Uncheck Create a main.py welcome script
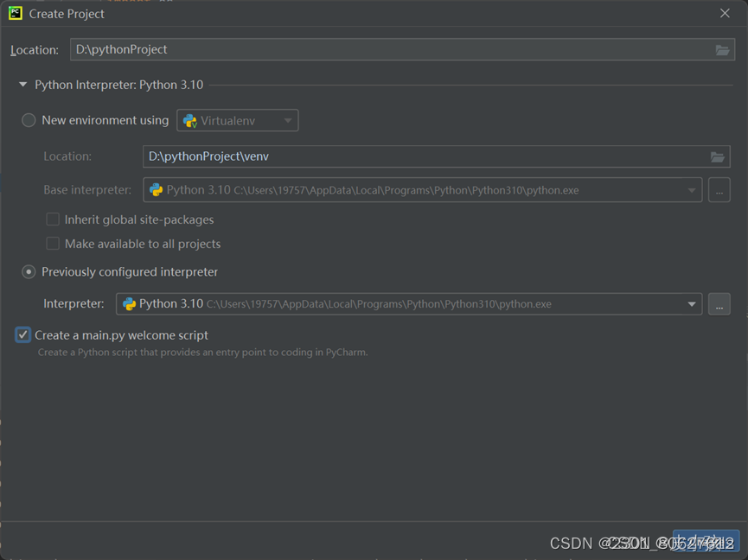The image size is (748, 560). (23, 334)
